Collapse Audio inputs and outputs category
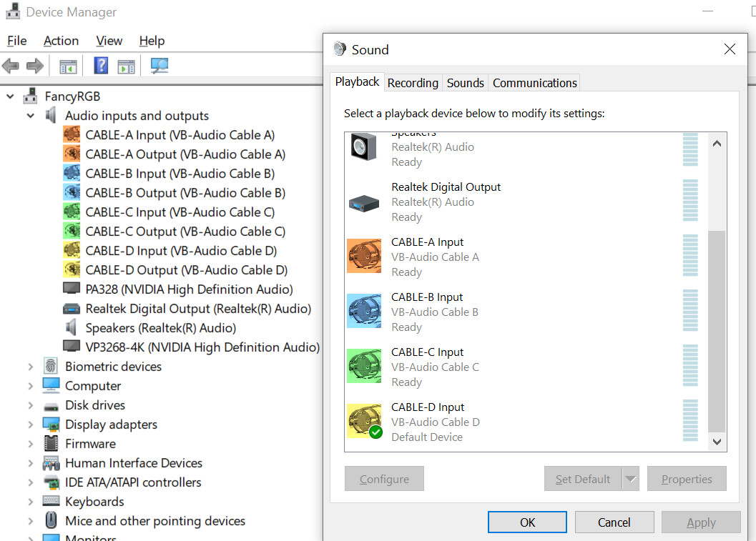This screenshot has height=541, width=756. (30, 116)
